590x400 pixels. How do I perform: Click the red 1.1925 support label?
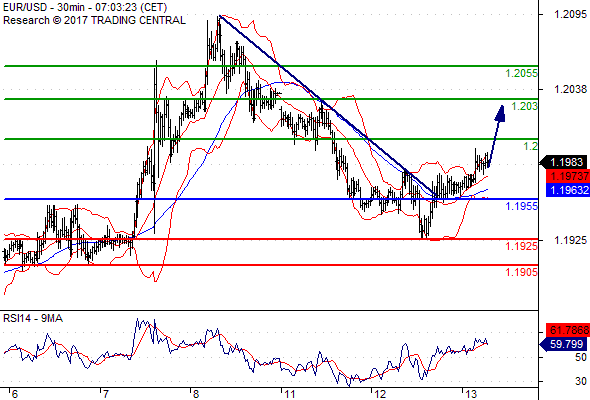(x=521, y=246)
